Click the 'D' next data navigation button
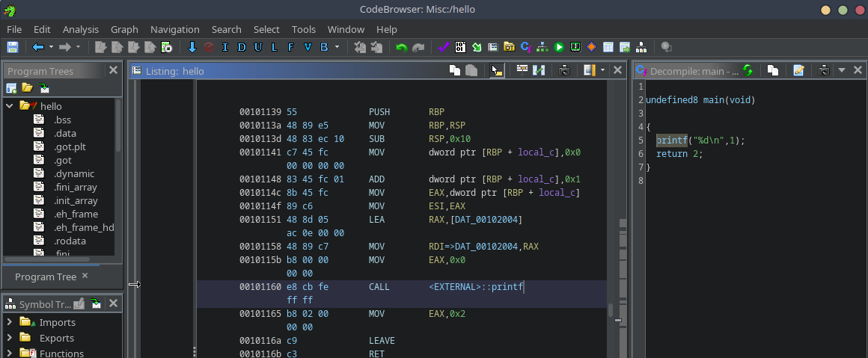This screenshot has width=868, height=358. (x=242, y=48)
